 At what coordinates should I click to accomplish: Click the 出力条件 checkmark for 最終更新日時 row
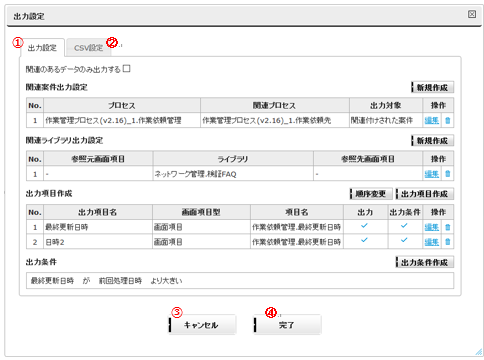404,226
